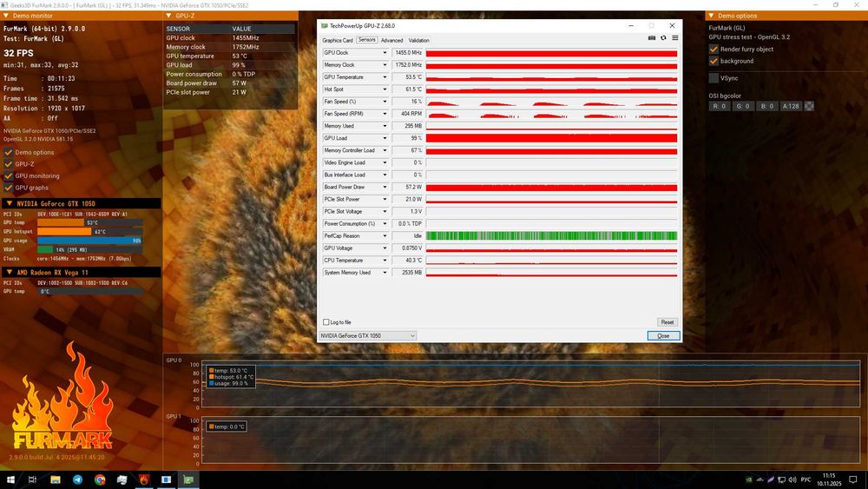Screen dimensions: 868x489
Task: Switch to the Graphics Card tab
Action: (x=338, y=41)
